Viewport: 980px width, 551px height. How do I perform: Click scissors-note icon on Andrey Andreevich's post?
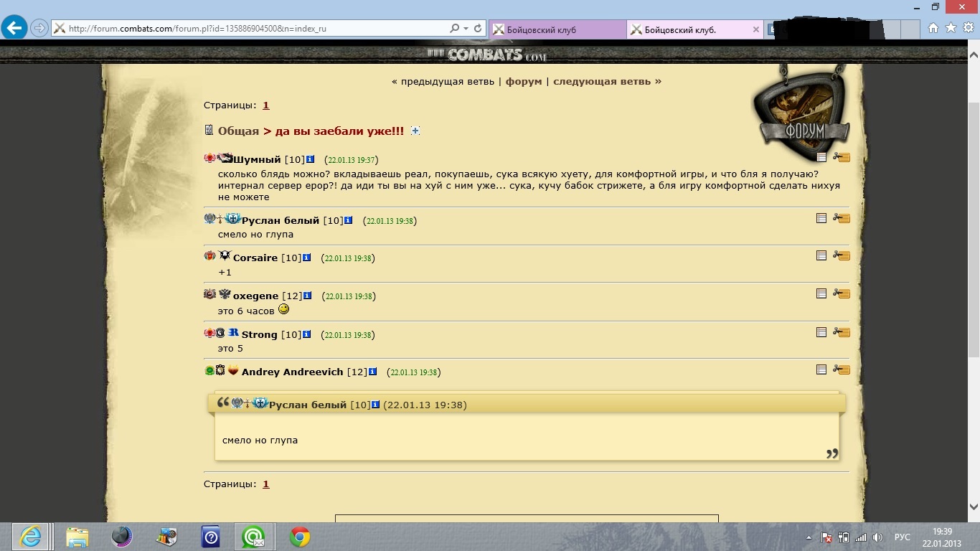point(842,370)
